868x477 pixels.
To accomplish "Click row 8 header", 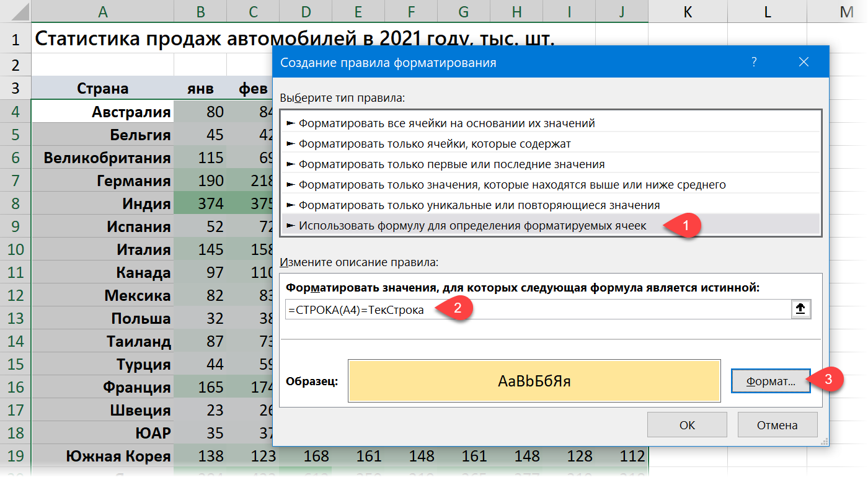I will [x=15, y=203].
